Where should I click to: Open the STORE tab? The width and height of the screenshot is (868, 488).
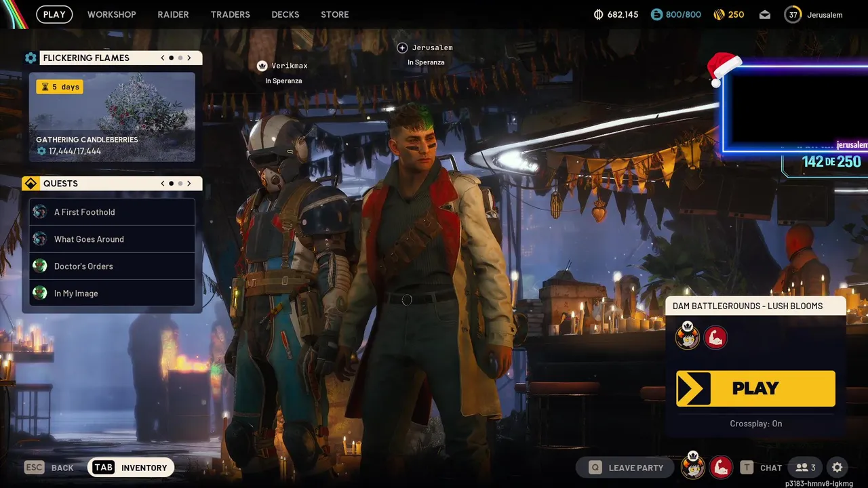tap(334, 14)
